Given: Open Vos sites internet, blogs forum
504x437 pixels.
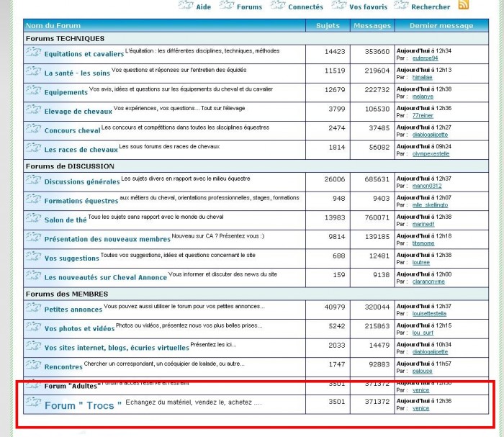Looking at the screenshot, I should tap(117, 348).
